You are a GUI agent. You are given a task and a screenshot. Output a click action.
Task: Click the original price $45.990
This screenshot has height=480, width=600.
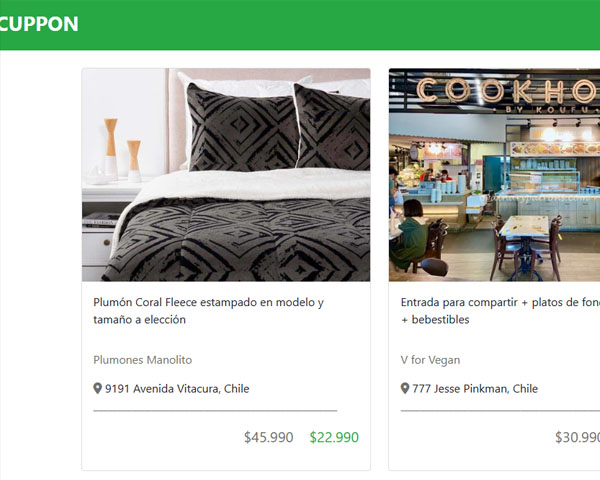click(268, 437)
